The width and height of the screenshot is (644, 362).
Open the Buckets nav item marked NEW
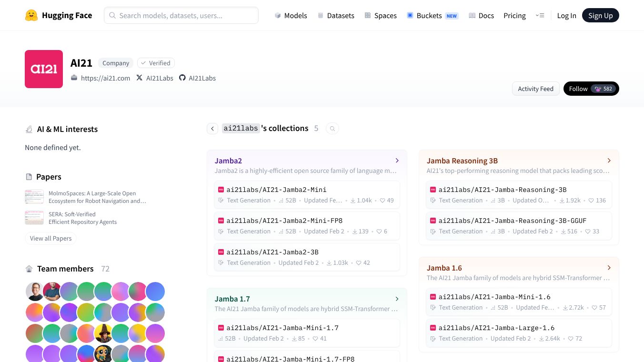point(432,15)
